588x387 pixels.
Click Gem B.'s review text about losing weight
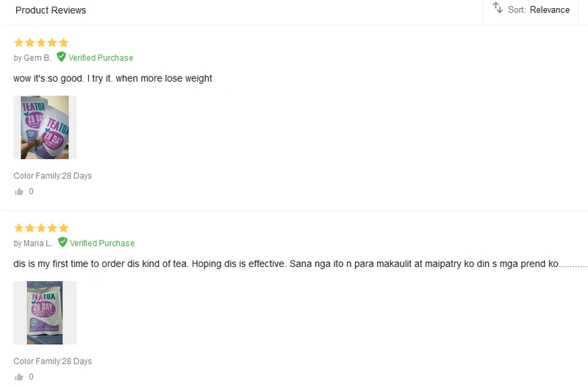(112, 78)
